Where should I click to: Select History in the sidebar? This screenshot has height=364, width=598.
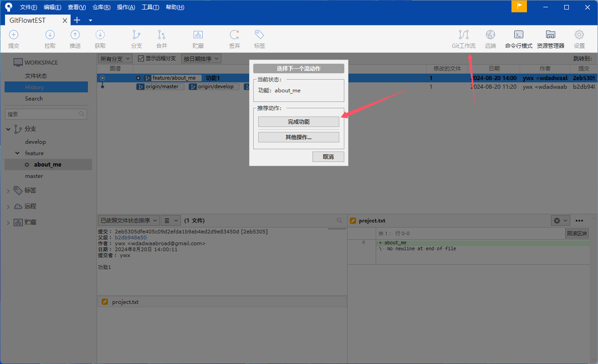pyautogui.click(x=46, y=87)
